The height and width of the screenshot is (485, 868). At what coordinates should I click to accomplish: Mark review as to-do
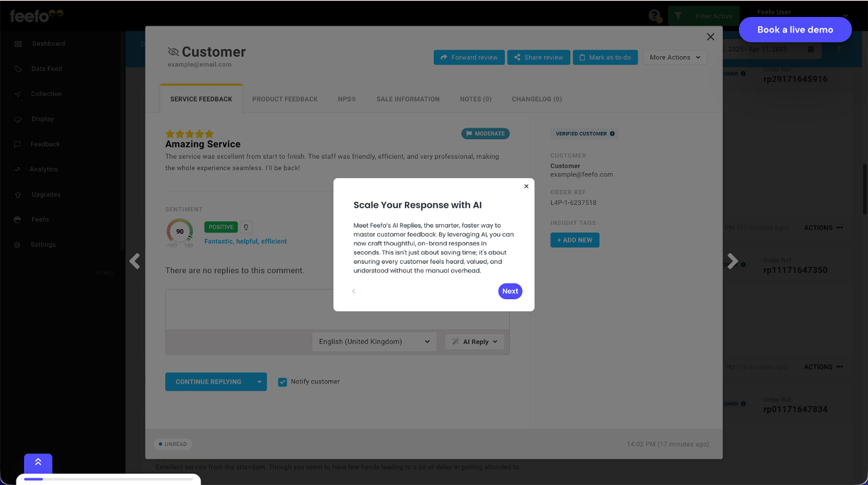click(604, 57)
